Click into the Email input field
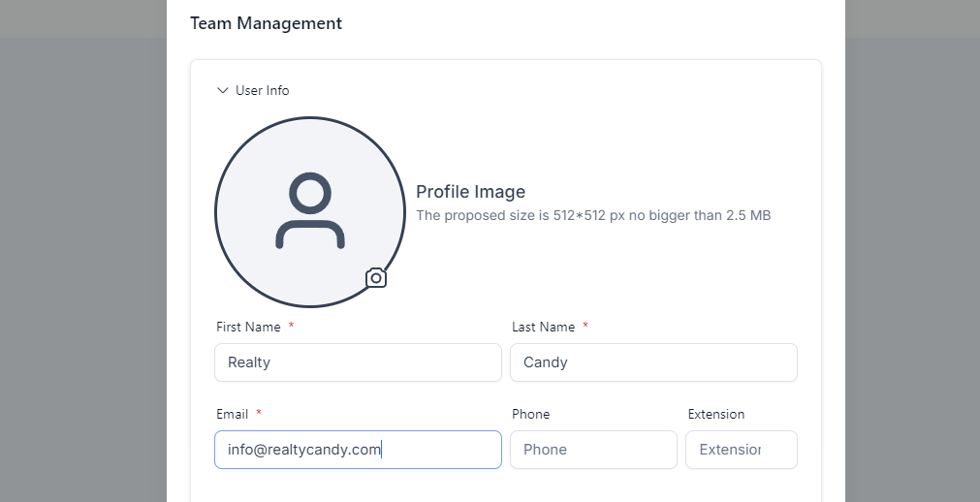 (358, 450)
